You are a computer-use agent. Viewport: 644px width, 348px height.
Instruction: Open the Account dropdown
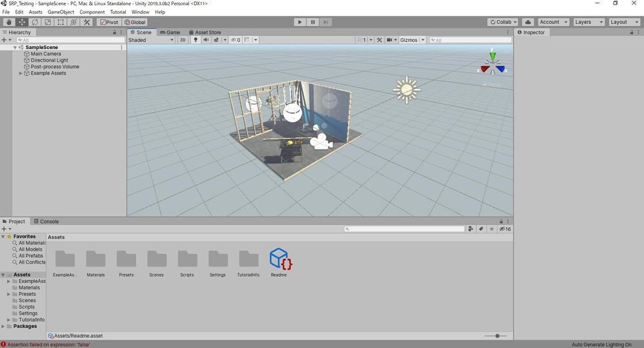[553, 22]
